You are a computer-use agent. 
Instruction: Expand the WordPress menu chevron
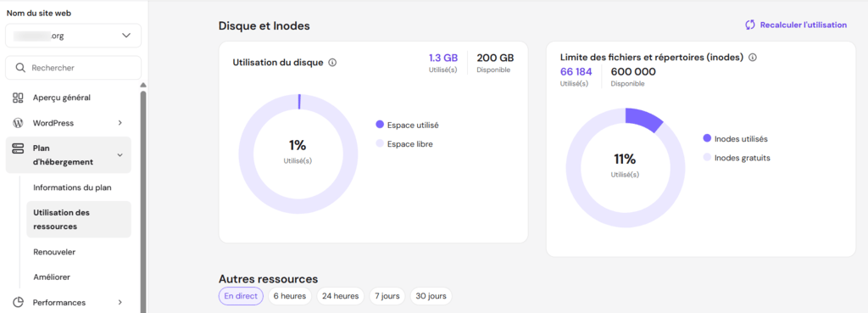click(x=120, y=123)
